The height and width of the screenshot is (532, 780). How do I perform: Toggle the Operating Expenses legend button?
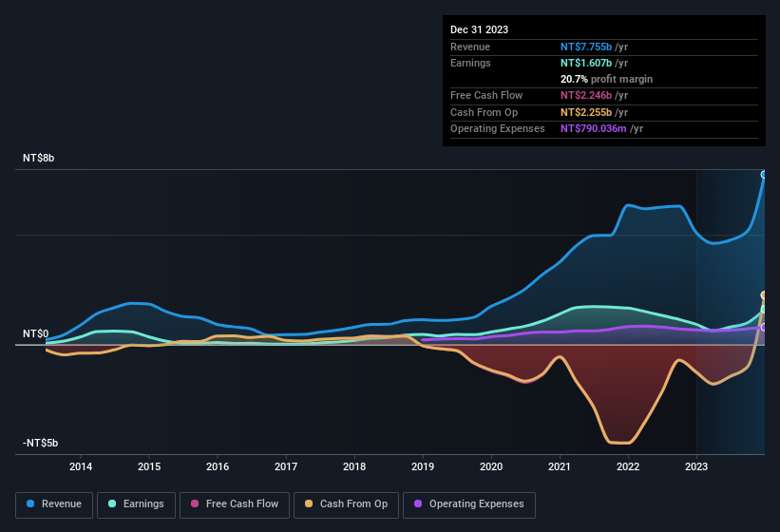point(469,504)
